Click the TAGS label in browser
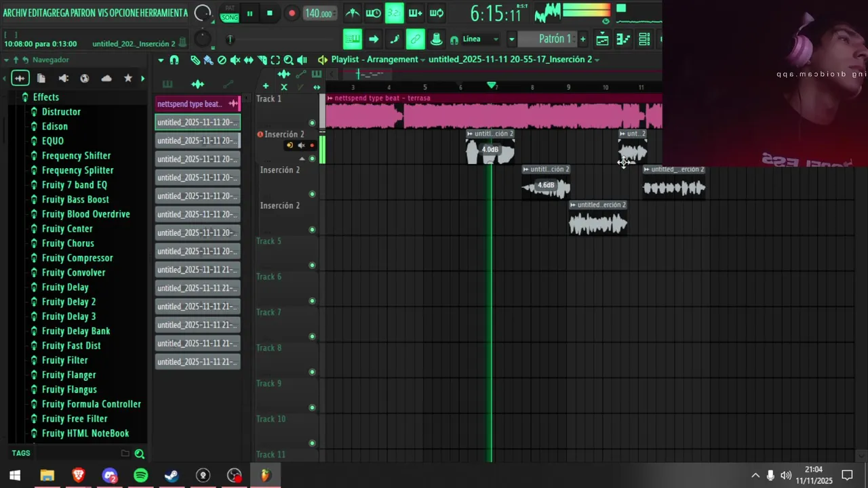Screen dimensions: 868x488 point(21,453)
